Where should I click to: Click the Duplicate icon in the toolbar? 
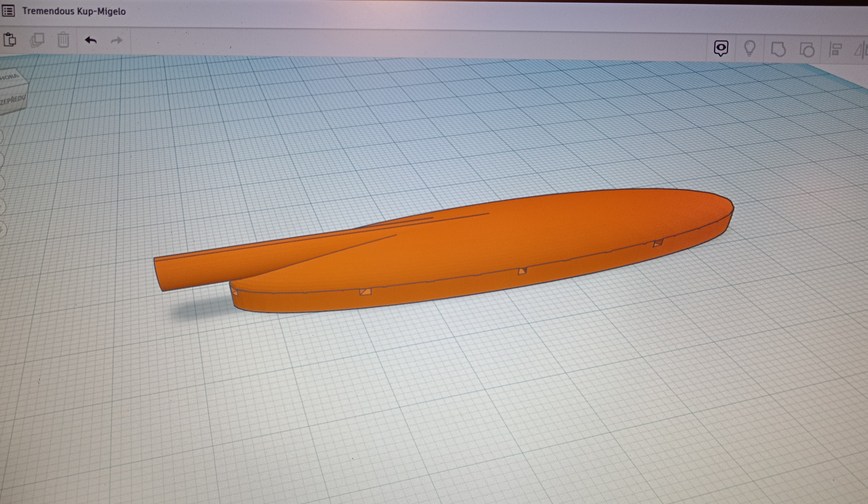coord(37,40)
